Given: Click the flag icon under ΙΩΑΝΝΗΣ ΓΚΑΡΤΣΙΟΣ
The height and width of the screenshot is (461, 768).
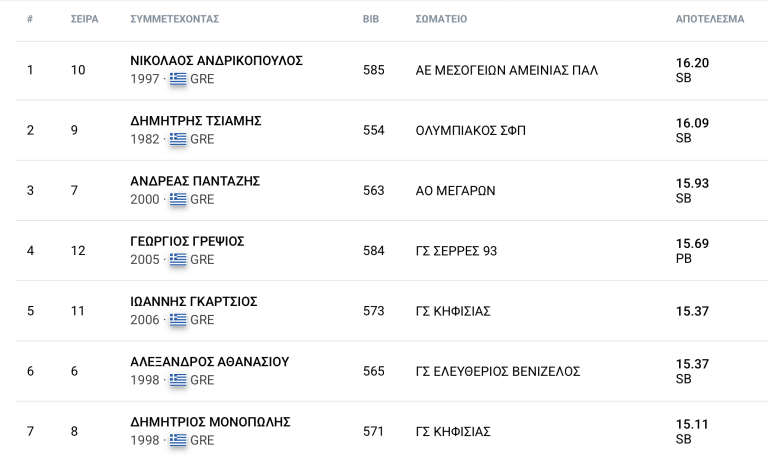Looking at the screenshot, I should [x=178, y=320].
